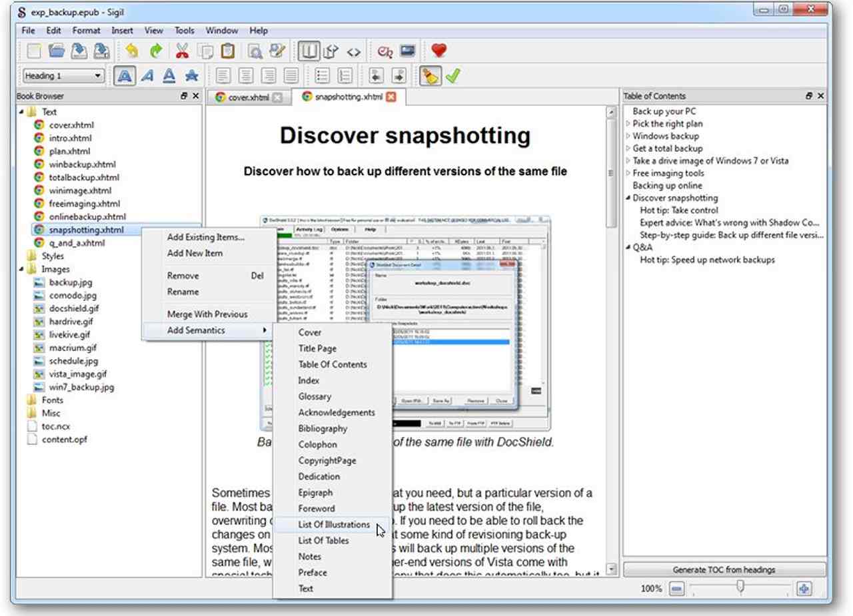Click the green checkmark validate icon
This screenshot has height=616, width=853.
coord(453,76)
